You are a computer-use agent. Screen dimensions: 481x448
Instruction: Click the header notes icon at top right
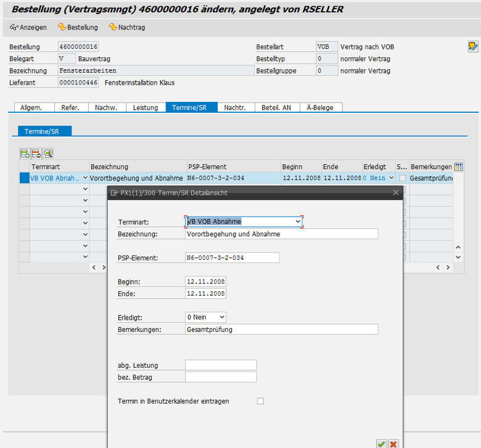pyautogui.click(x=472, y=46)
